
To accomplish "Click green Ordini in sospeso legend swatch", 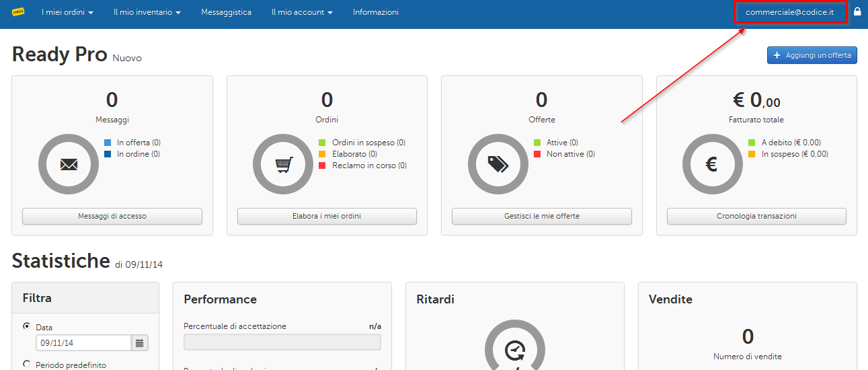I will [322, 143].
